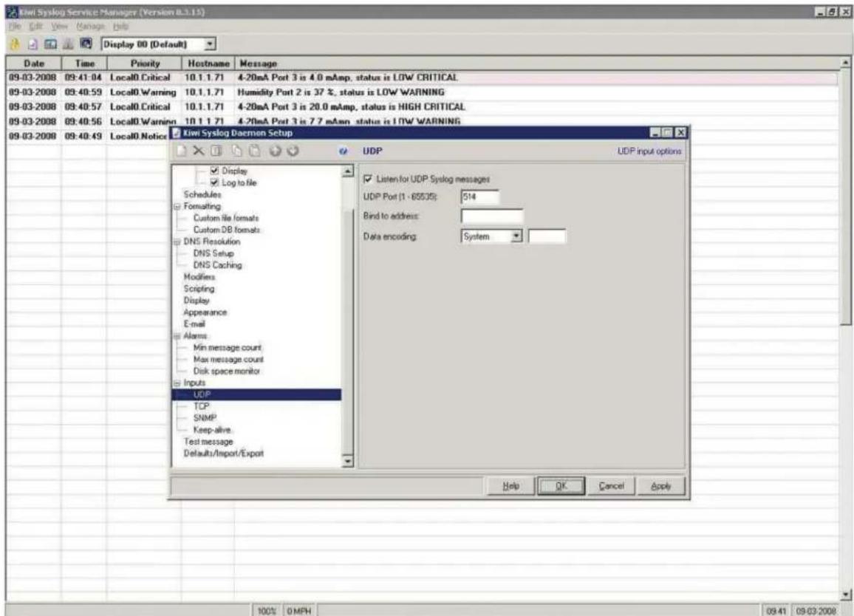Open the View menu
The image size is (854, 616).
59,26
